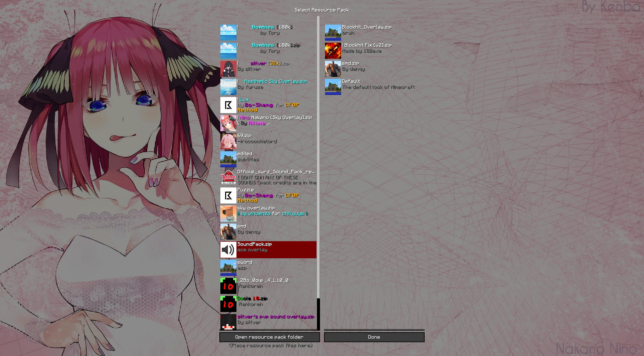Click the Redstone logo of surz Sound Pack

point(228,177)
